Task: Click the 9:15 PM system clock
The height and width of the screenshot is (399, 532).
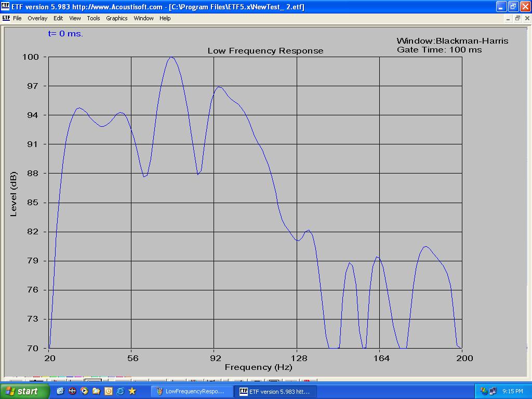Action: 513,391
